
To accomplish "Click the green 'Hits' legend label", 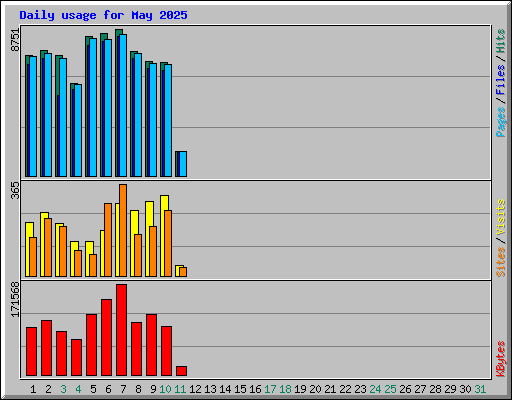I will (501, 41).
